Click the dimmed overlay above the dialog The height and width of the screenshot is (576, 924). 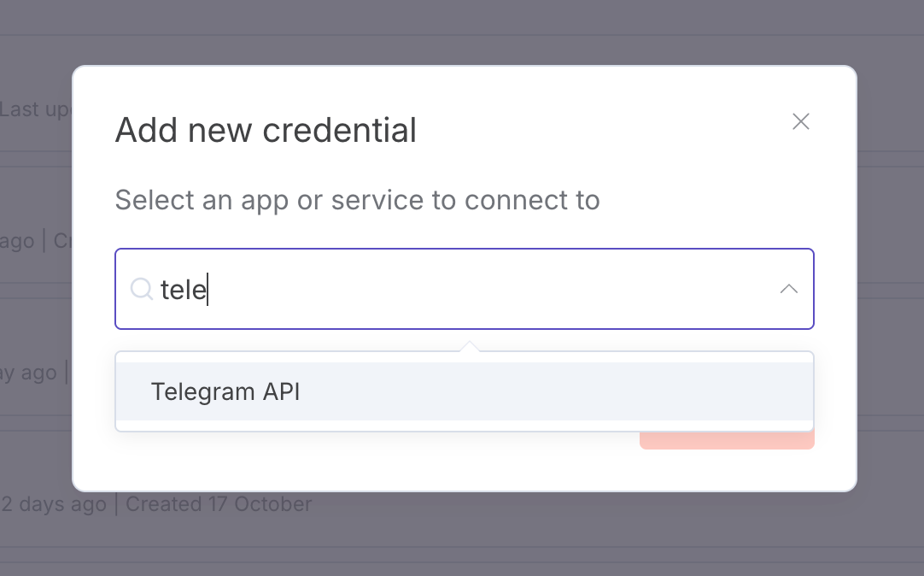click(462, 31)
